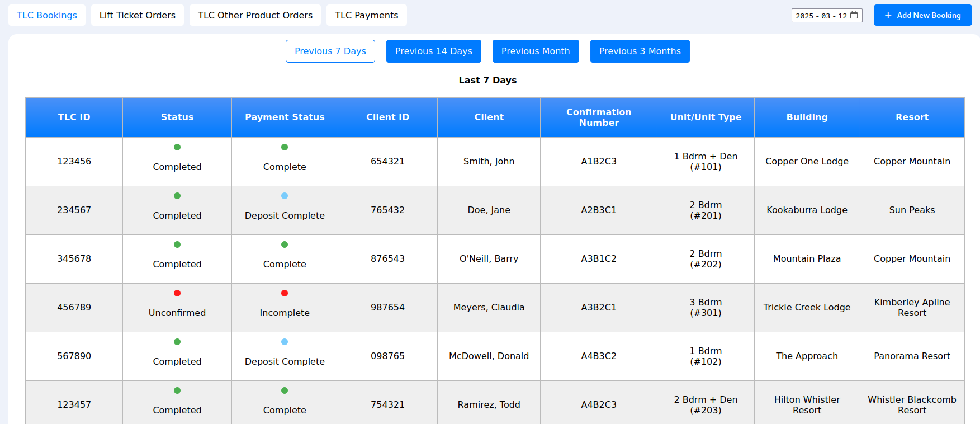
Task: Select Previous 14 Days filter
Action: pyautogui.click(x=434, y=51)
